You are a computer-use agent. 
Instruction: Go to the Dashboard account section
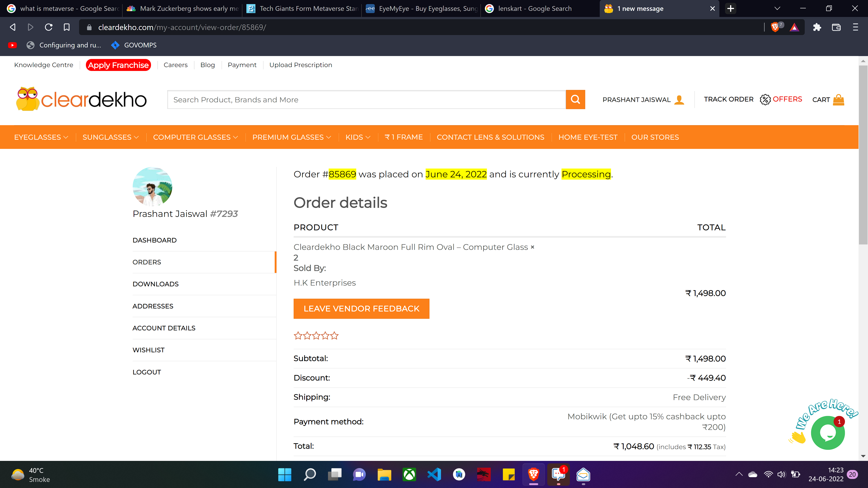pos(154,240)
